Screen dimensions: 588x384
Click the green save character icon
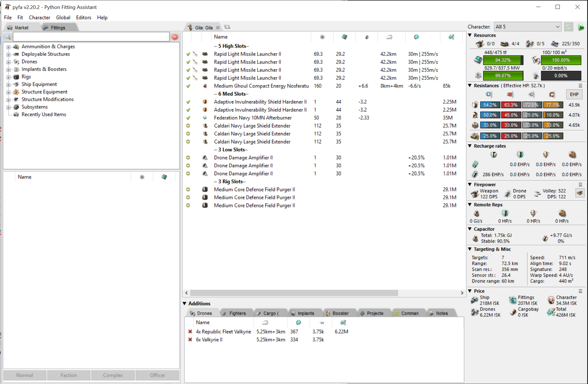(x=581, y=27)
